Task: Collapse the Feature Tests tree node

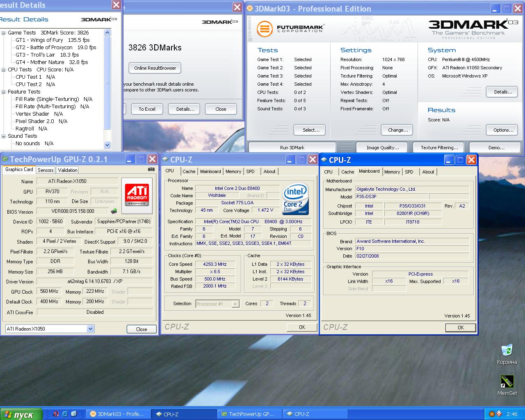Action: click(x=4, y=92)
